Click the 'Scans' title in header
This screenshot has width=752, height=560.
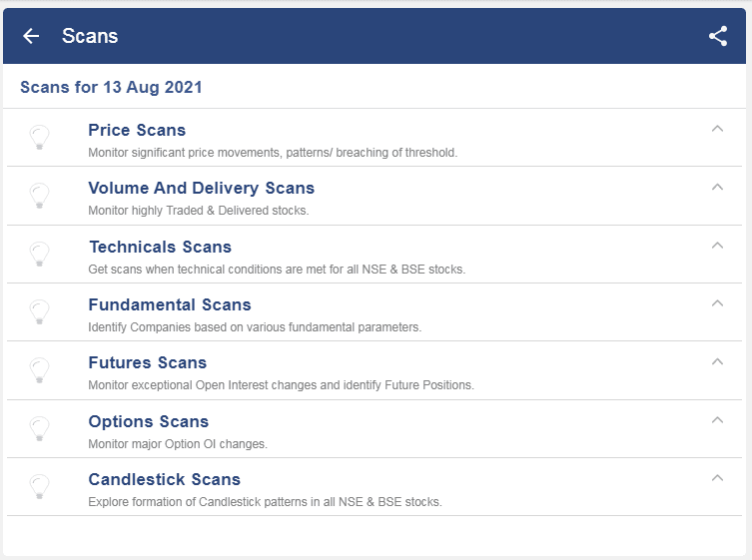[x=90, y=36]
